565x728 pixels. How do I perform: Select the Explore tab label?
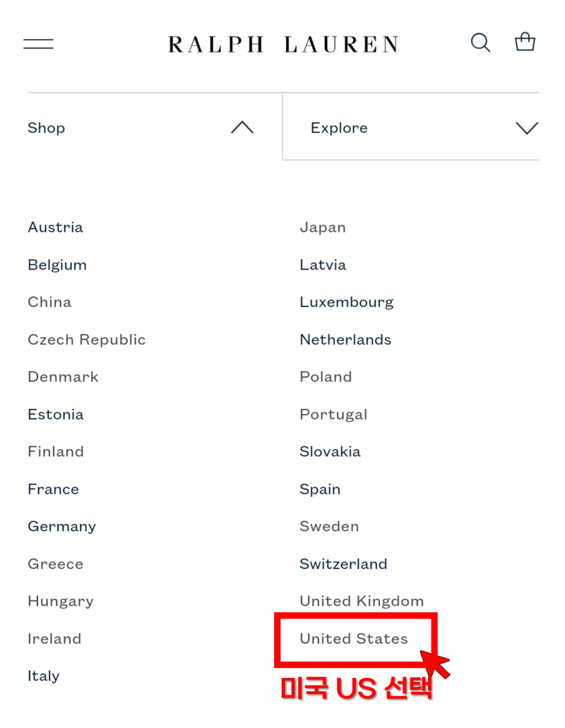pos(339,128)
